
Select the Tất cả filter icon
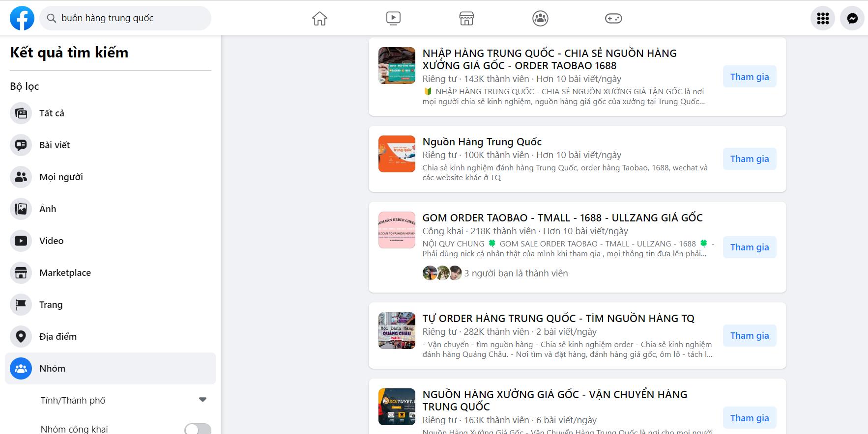[x=21, y=113]
